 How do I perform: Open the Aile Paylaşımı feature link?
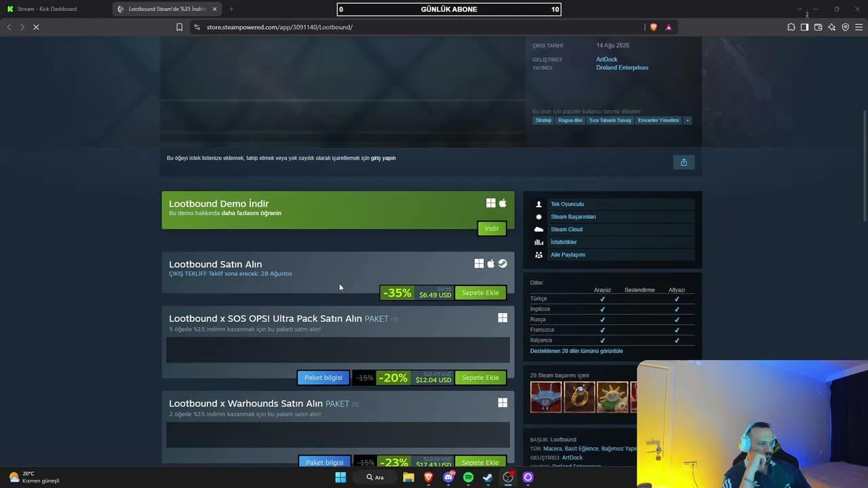568,255
